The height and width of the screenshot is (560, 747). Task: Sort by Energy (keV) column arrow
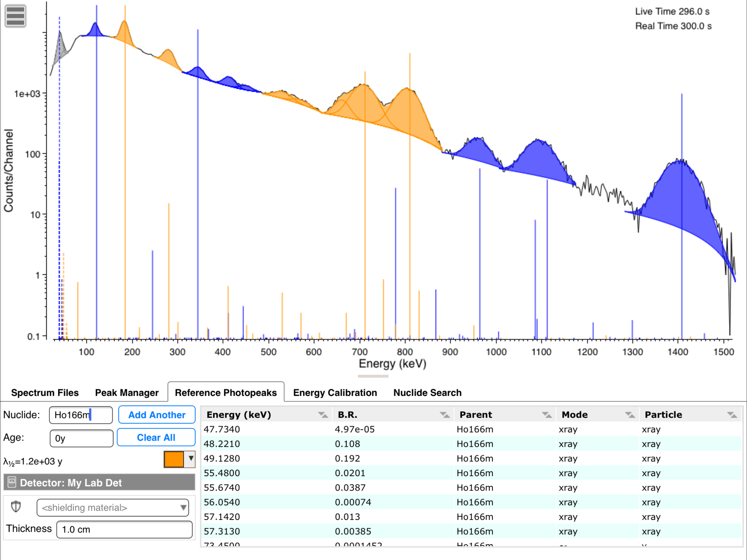point(323,415)
